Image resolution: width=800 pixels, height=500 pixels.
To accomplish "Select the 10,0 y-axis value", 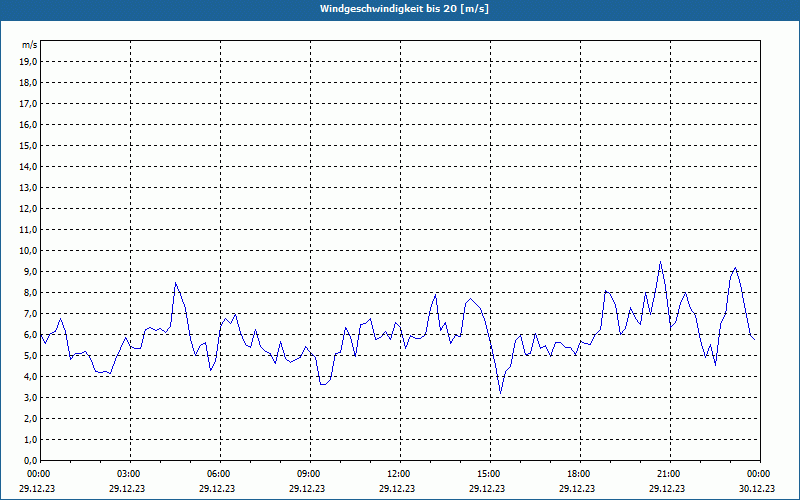I will pyautogui.click(x=28, y=251).
